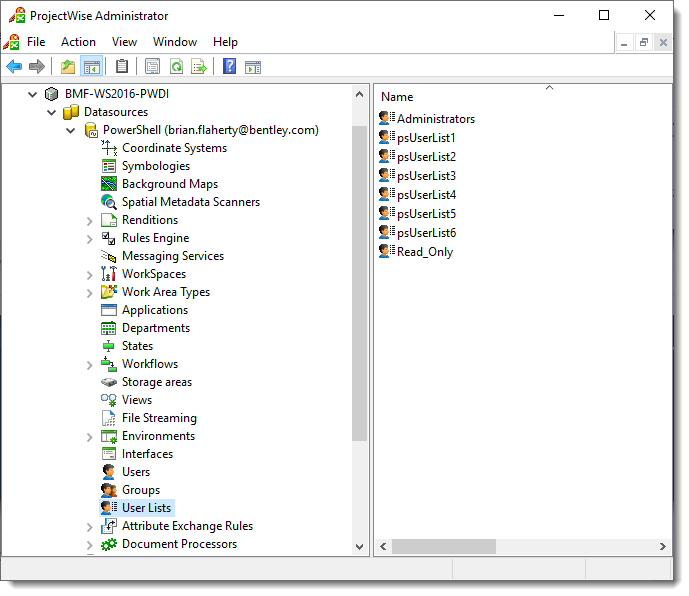Select the Users tree item

pos(136,472)
